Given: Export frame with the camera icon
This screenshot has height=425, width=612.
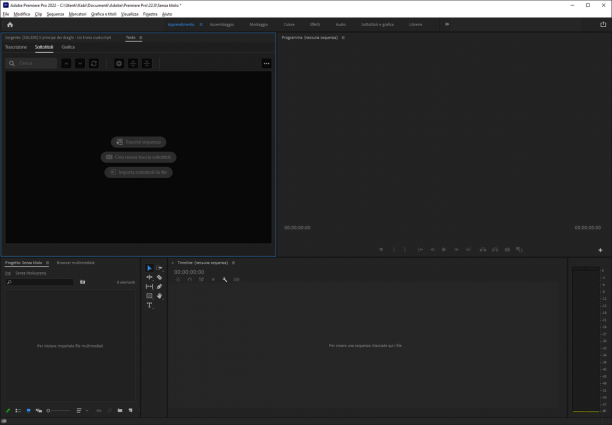Looking at the screenshot, I should (x=507, y=249).
